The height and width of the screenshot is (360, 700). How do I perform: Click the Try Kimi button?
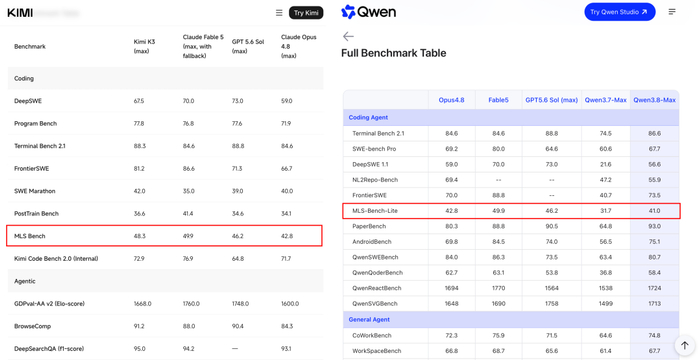306,13
